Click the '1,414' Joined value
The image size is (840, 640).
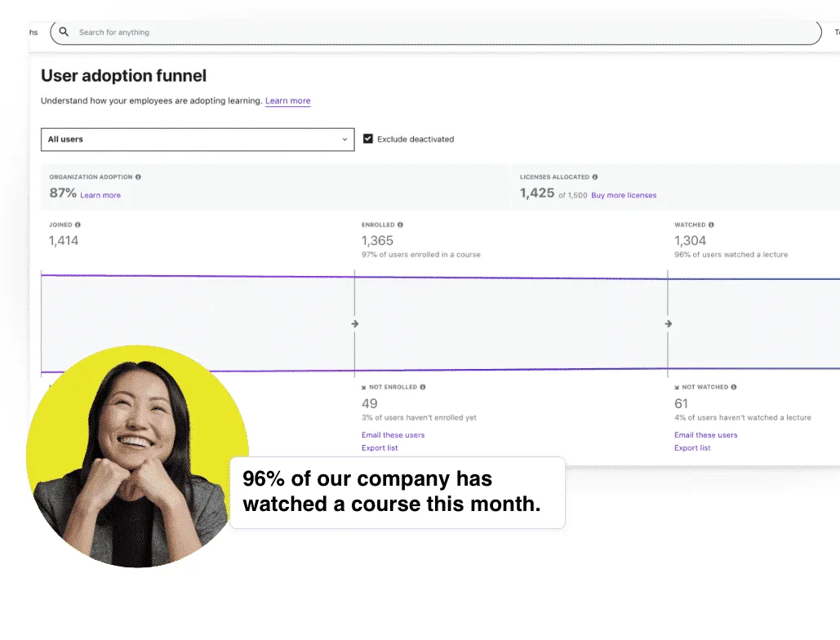pyautogui.click(x=64, y=241)
